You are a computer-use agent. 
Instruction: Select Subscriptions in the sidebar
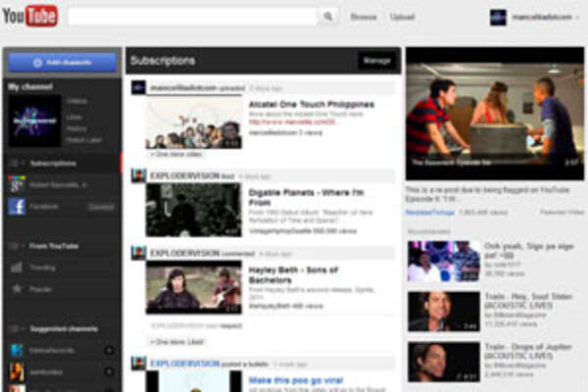pos(53,164)
